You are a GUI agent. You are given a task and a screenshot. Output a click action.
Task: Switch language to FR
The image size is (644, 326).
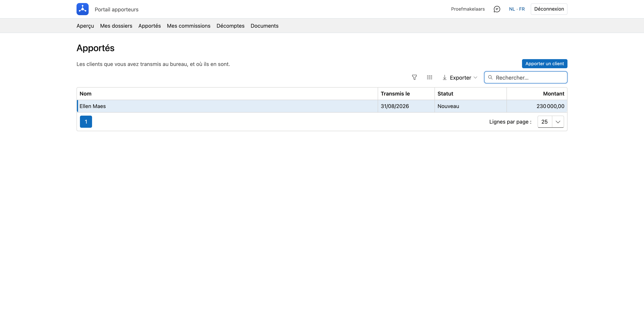pos(522,9)
